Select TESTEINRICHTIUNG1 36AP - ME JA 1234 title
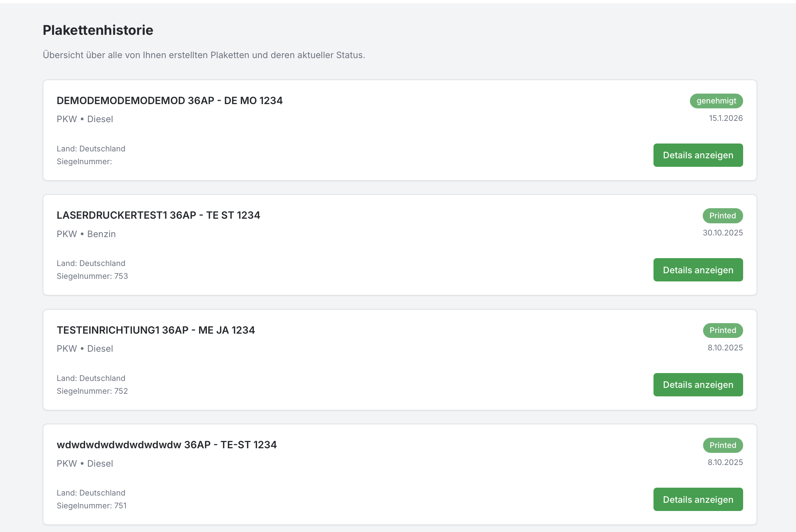 pos(156,330)
